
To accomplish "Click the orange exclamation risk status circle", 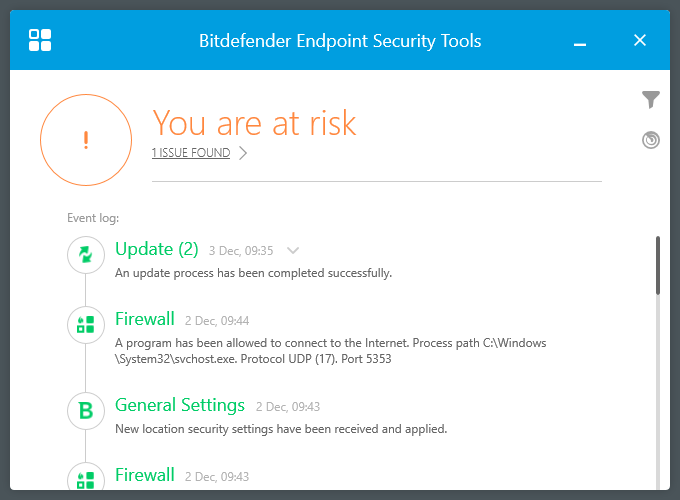I will pos(86,141).
